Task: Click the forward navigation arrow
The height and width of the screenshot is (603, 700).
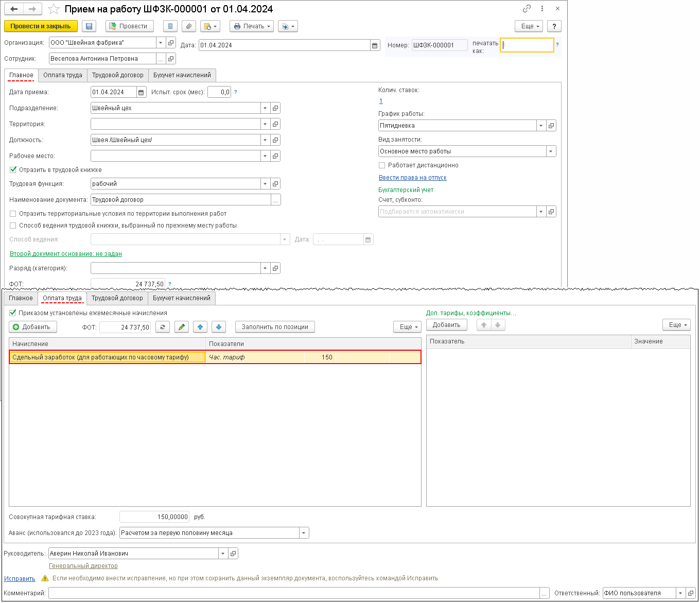Action: point(32,9)
